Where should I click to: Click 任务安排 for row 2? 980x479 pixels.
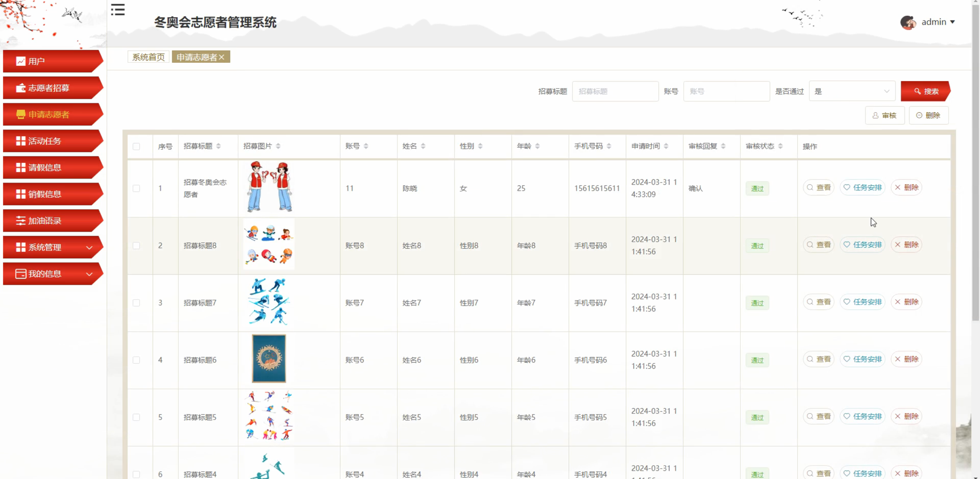pos(863,244)
